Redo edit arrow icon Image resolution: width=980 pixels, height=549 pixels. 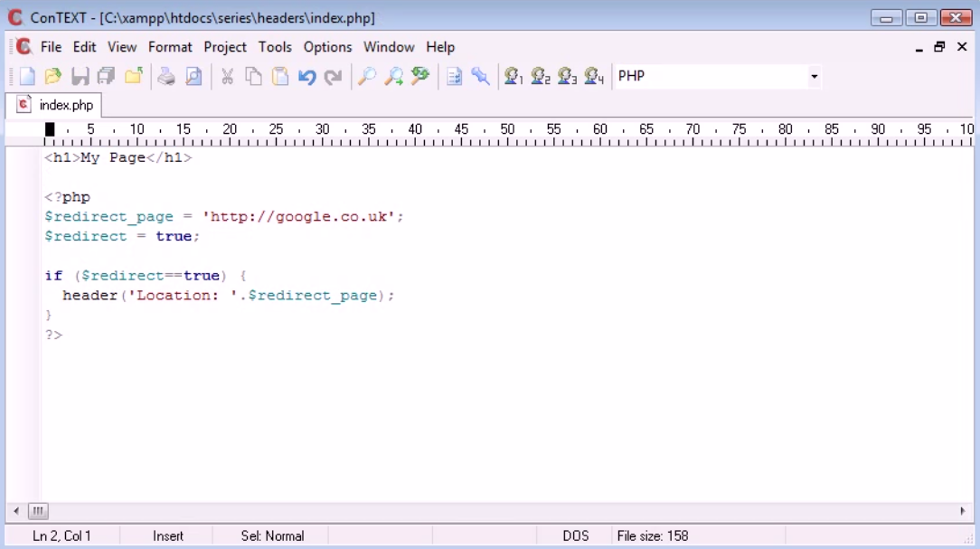pyautogui.click(x=333, y=76)
